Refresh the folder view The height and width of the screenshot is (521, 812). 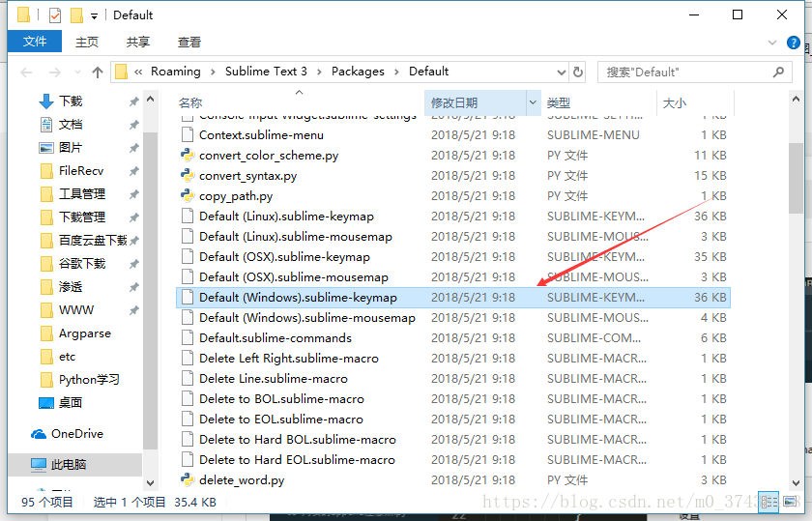[x=578, y=72]
